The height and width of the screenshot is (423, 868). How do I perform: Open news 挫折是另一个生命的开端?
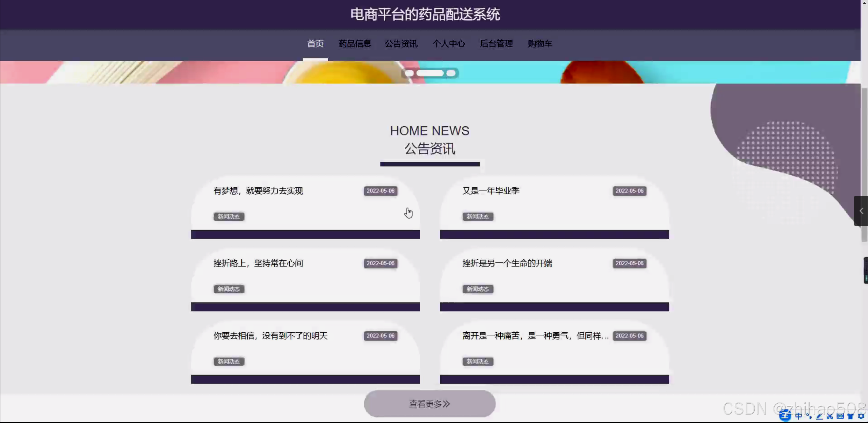pyautogui.click(x=507, y=263)
